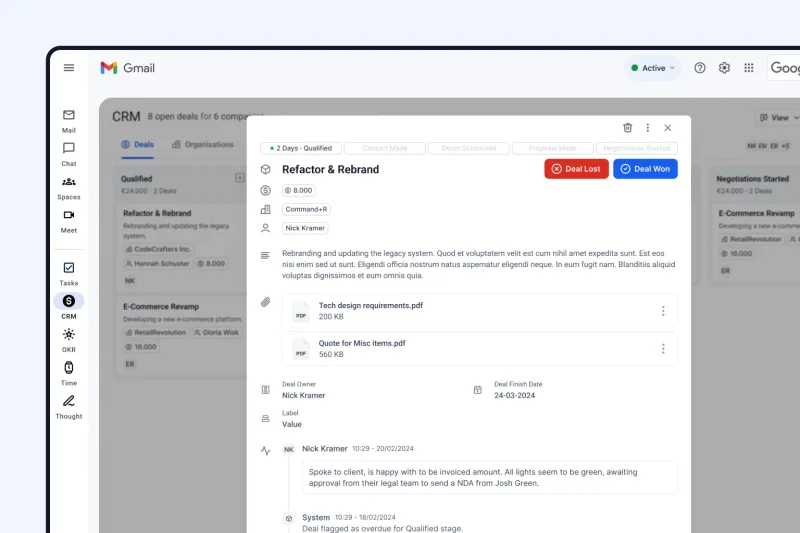
Task: Open options for Quote for Misc items.pdf
Action: (663, 348)
